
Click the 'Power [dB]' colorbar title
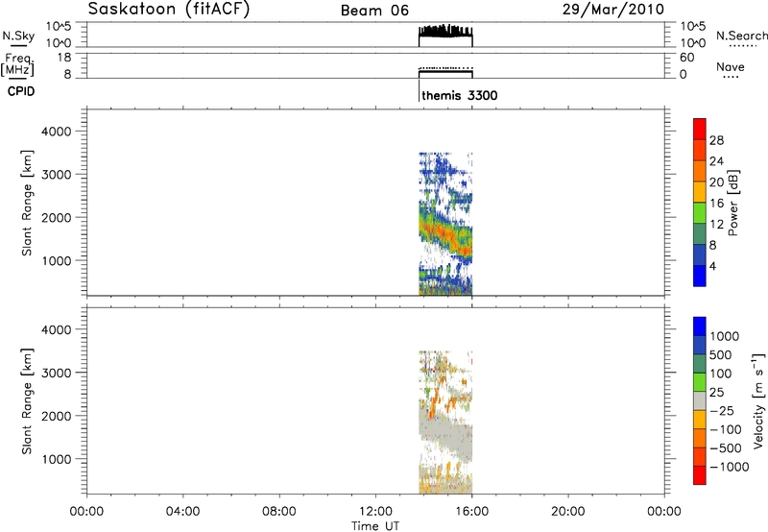(732, 203)
